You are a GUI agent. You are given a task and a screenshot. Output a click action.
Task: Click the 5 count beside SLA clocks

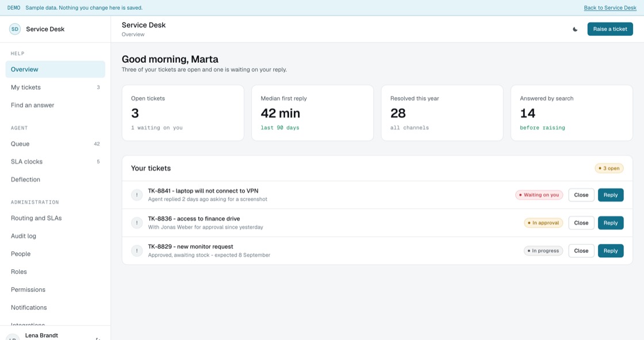pyautogui.click(x=98, y=162)
